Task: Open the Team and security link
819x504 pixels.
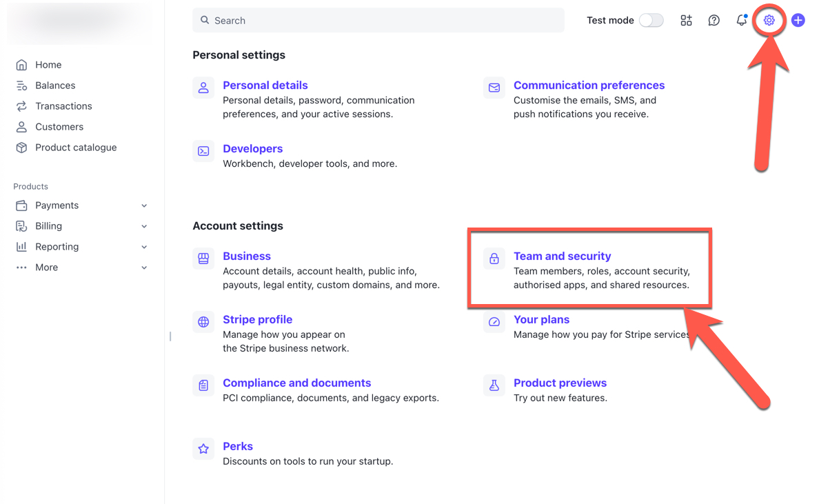Action: [563, 256]
